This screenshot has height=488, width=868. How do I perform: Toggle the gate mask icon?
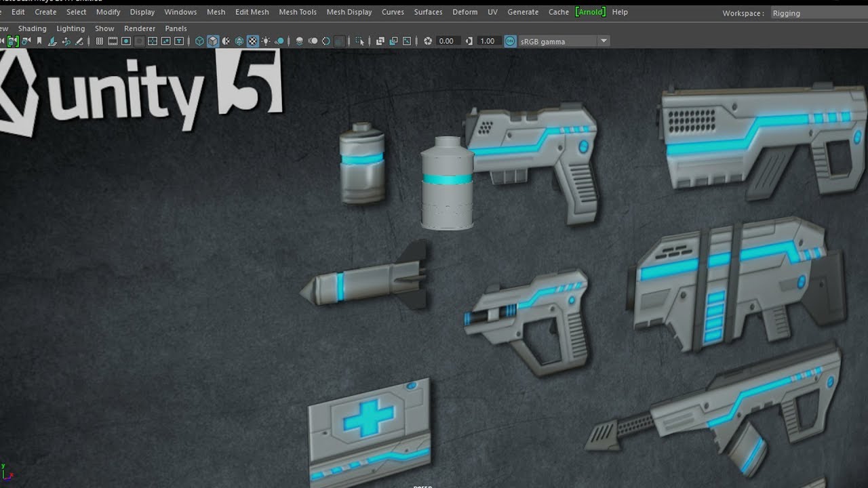click(x=139, y=41)
